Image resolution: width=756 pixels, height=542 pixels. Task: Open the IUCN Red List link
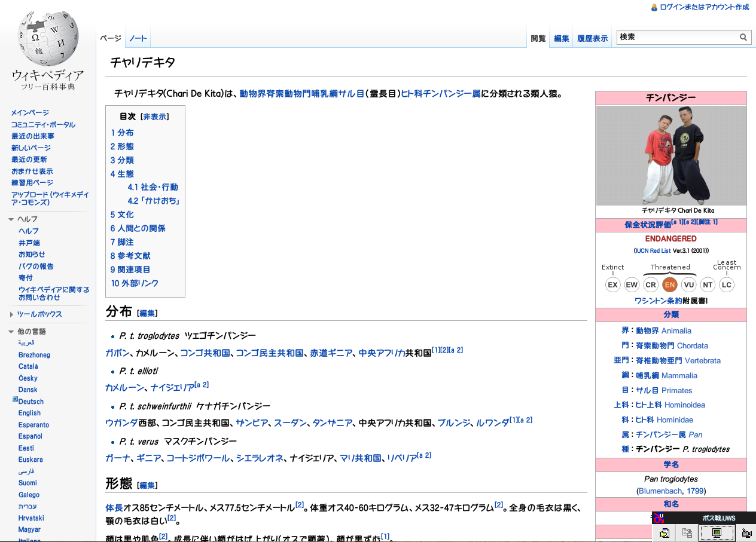tap(653, 251)
